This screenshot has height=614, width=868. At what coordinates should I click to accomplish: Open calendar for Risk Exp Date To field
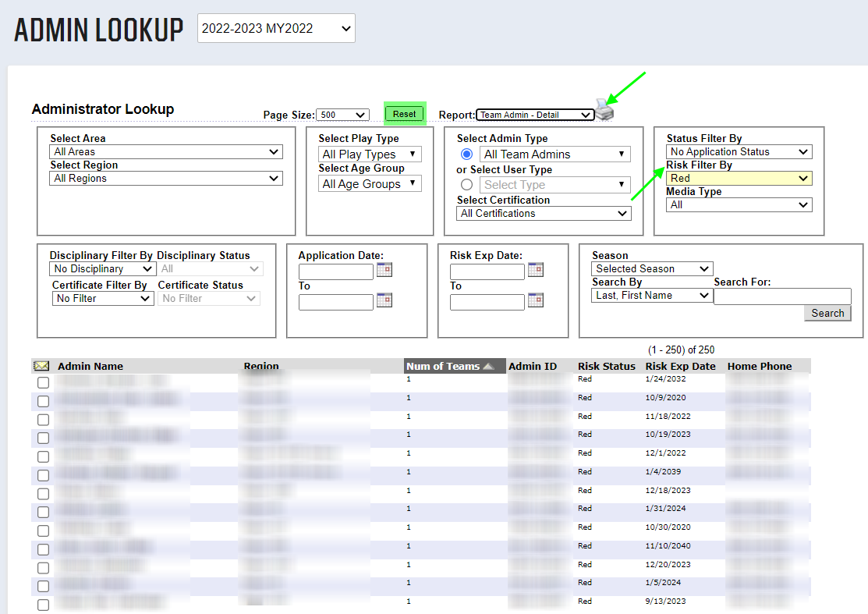(x=535, y=300)
